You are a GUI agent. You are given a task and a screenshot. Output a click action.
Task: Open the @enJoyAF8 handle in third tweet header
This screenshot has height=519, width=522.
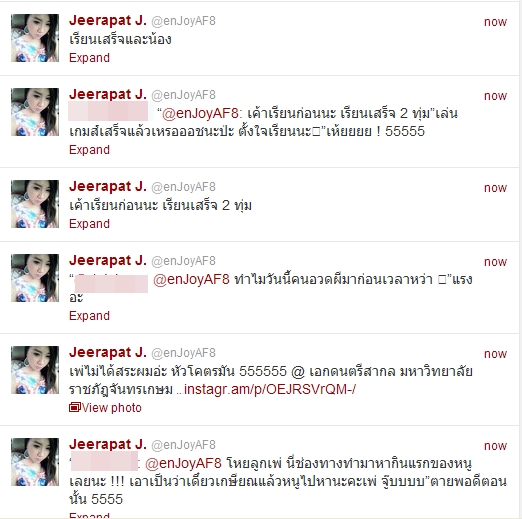pyautogui.click(x=183, y=187)
